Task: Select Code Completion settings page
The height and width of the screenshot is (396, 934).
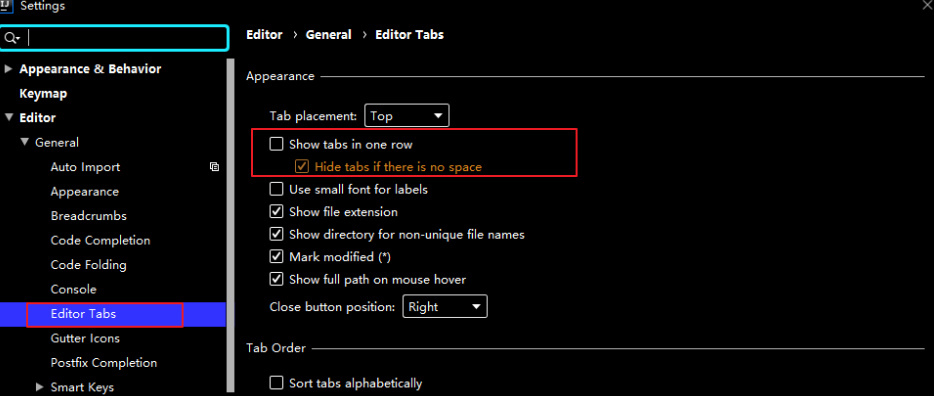Action: (100, 241)
